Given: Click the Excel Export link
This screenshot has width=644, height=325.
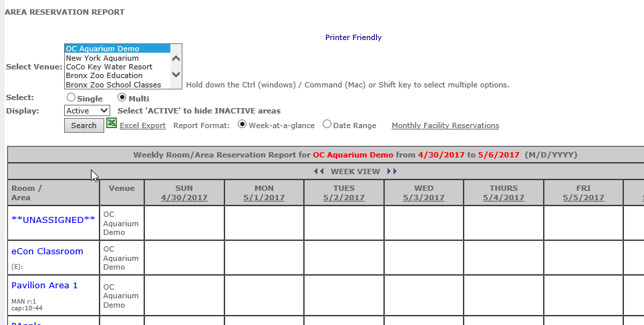Looking at the screenshot, I should coord(142,125).
